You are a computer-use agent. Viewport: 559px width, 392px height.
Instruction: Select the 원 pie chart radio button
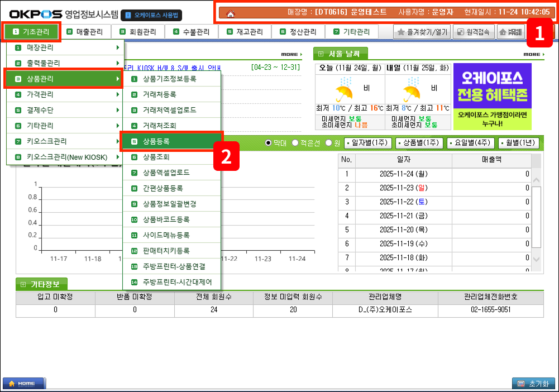[328, 143]
